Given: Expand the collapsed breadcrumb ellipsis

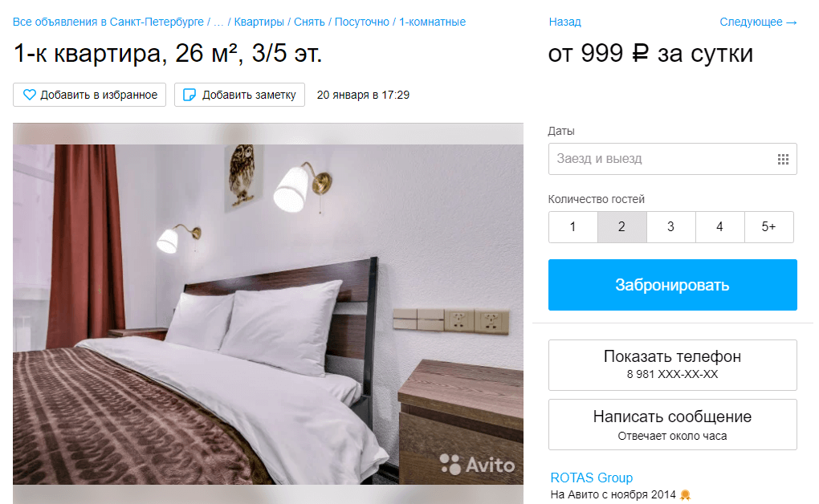Looking at the screenshot, I should pos(218,22).
